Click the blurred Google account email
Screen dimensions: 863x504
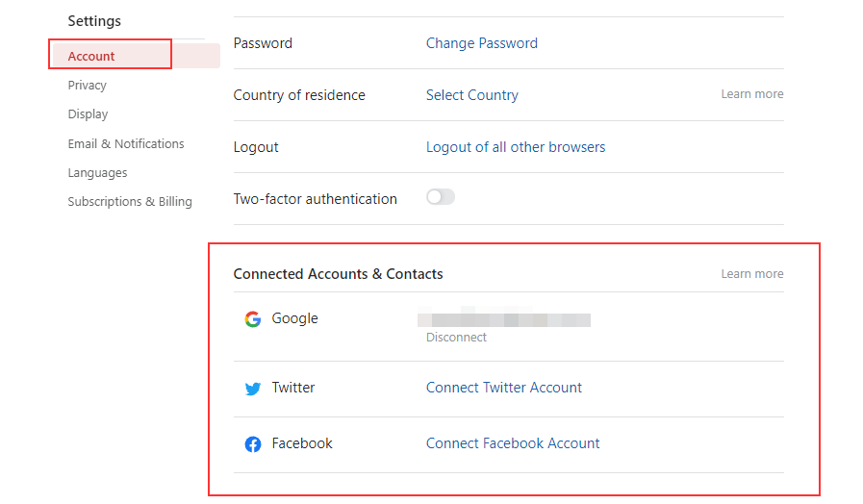click(x=504, y=318)
